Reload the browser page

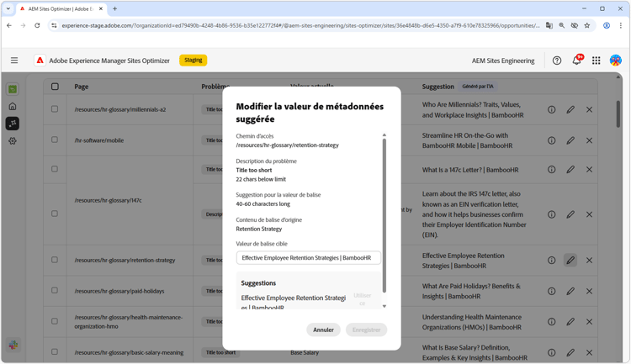[x=37, y=25]
